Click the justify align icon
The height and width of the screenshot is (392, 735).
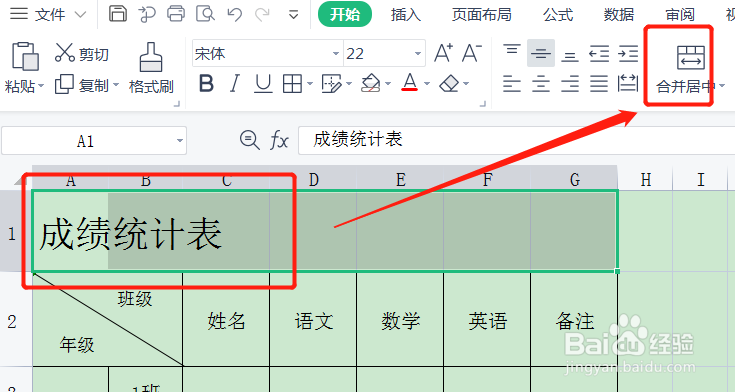[599, 84]
